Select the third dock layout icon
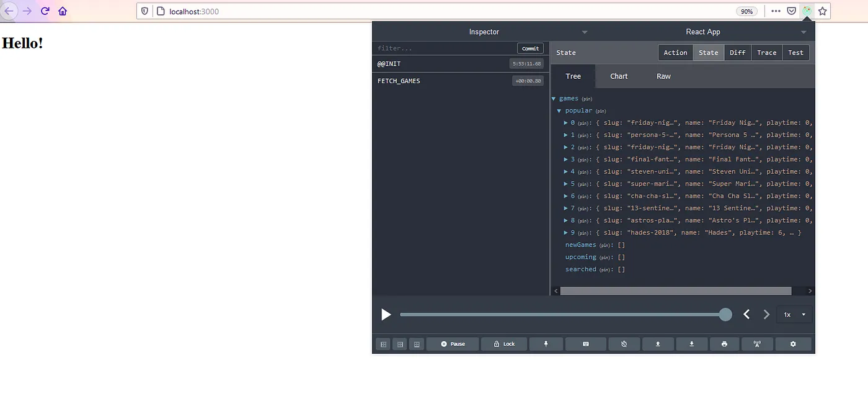This screenshot has width=868, height=401. pos(417,344)
